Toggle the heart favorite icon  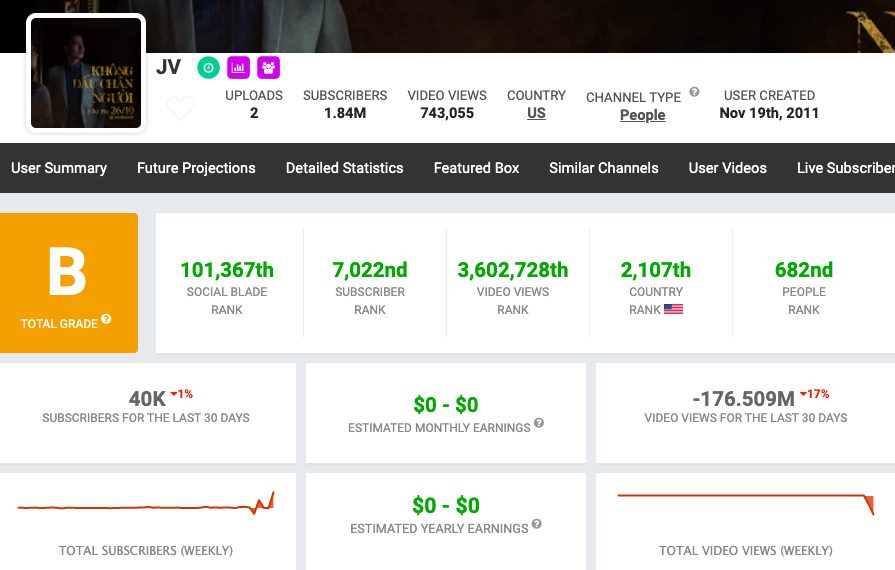(180, 108)
